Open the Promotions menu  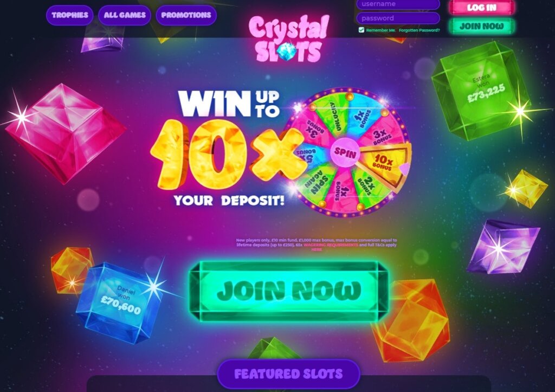tap(186, 15)
